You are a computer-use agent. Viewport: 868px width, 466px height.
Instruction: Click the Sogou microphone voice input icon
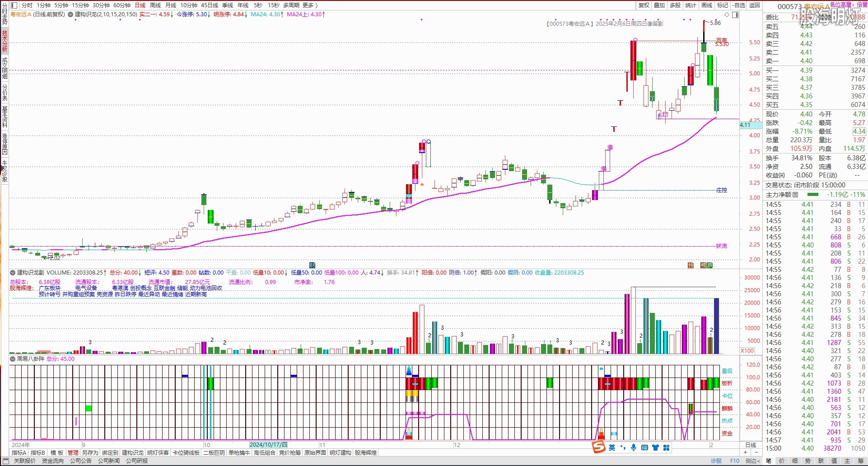pos(634,447)
